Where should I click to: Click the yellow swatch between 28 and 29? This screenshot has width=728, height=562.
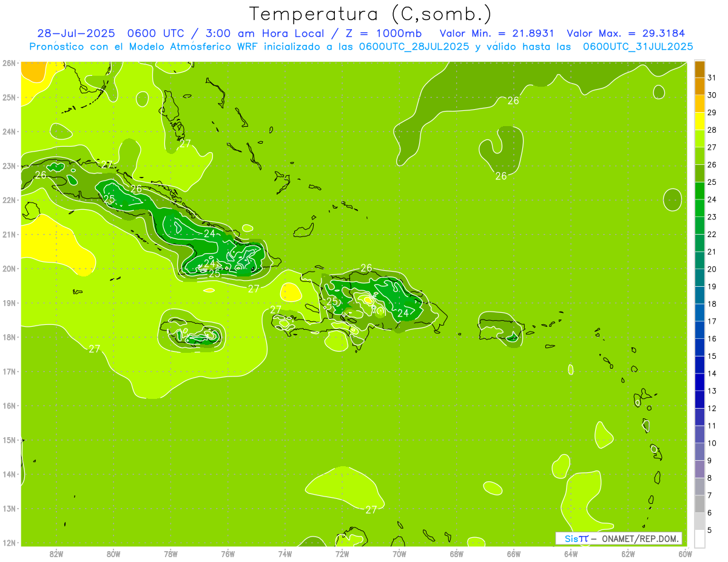point(699,121)
